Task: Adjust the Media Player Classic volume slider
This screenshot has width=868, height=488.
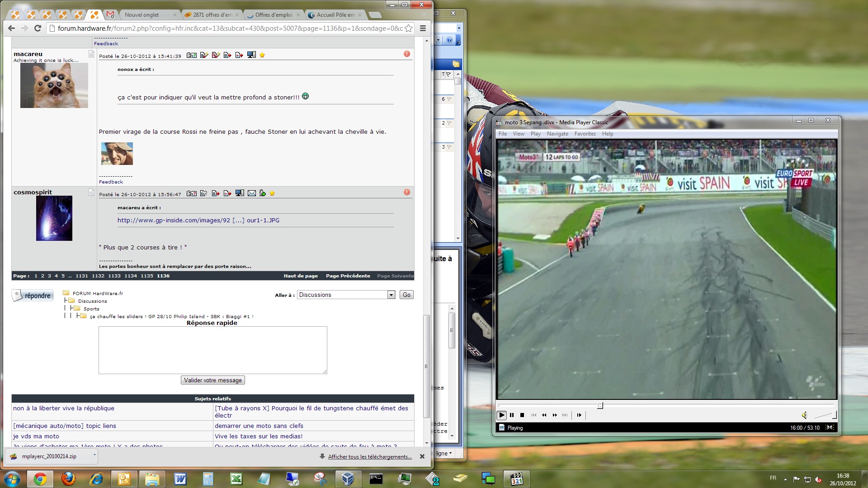Action: tap(825, 415)
